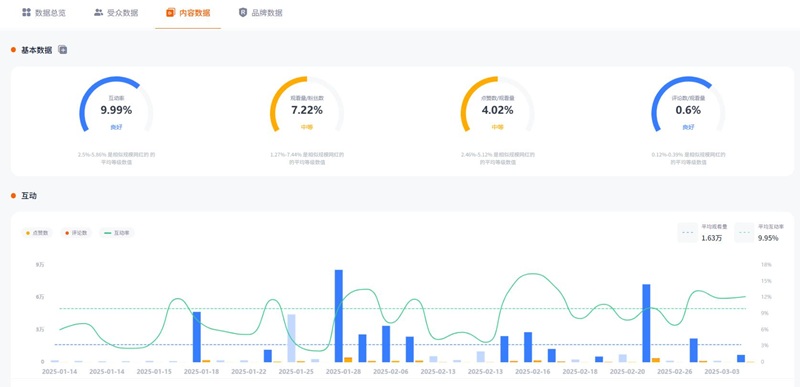Click the orange content icon of 内容数据
The width and height of the screenshot is (800, 387).
coord(171,12)
